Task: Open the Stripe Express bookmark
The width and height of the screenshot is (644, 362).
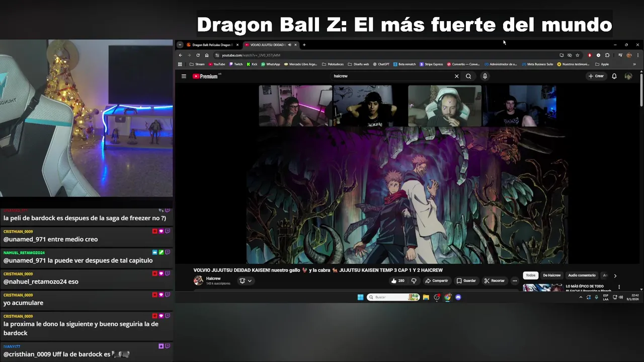Action: 432,64
